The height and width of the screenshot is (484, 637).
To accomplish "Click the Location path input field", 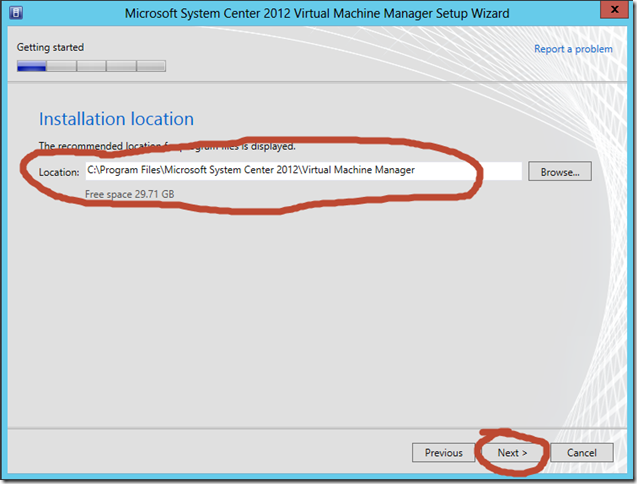I will coord(303,171).
